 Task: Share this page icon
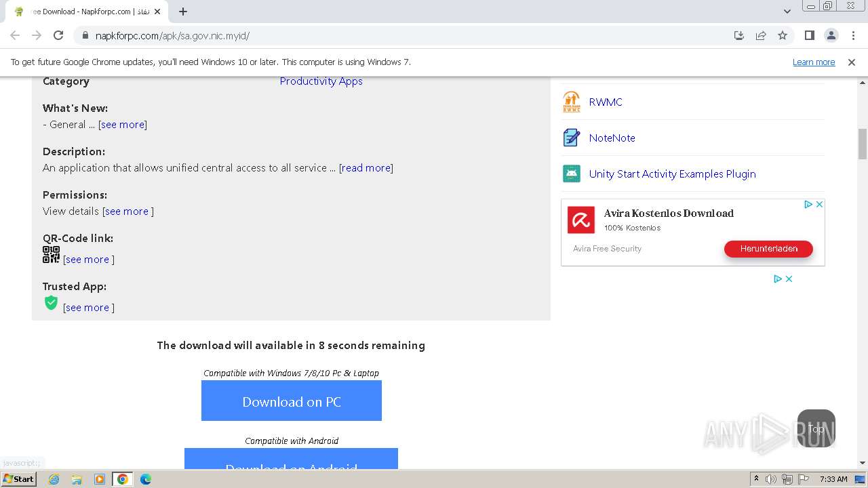point(761,35)
